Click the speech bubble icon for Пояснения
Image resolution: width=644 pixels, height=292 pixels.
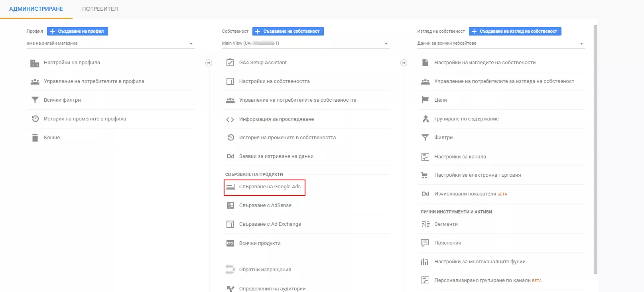tap(425, 243)
